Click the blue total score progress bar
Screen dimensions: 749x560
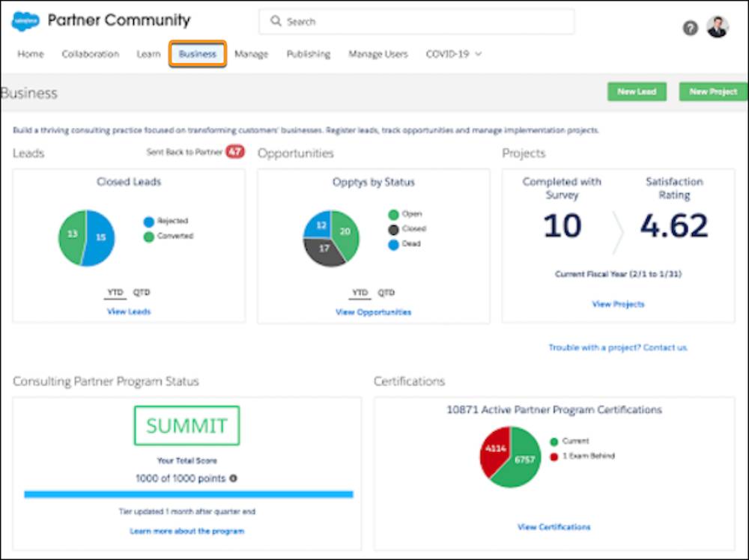189,495
